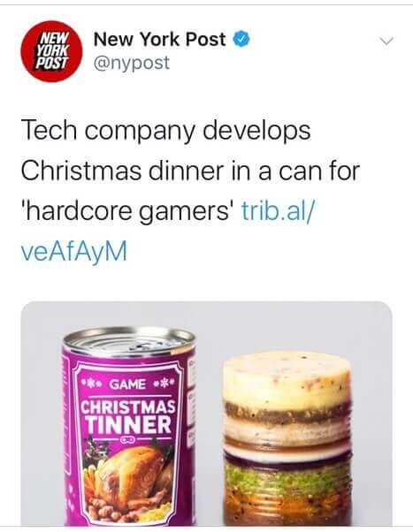Visit the @nypost handle

pyautogui.click(x=132, y=63)
